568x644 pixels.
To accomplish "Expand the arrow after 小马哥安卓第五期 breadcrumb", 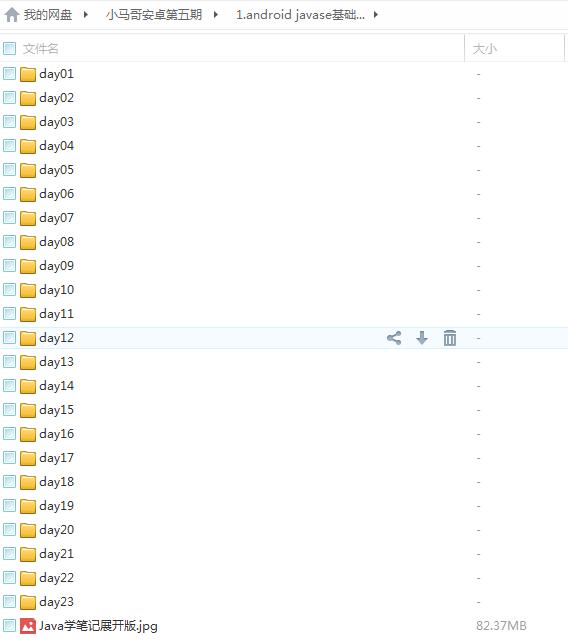I will [x=216, y=15].
